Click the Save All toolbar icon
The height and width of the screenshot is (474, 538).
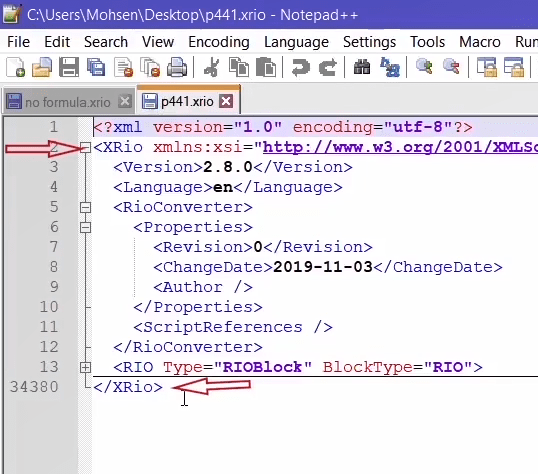tap(96, 67)
